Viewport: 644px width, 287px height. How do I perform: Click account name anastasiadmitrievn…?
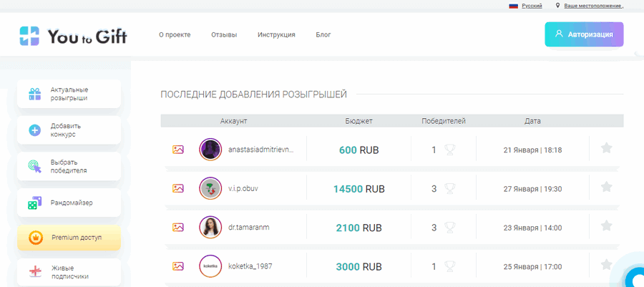coord(262,150)
